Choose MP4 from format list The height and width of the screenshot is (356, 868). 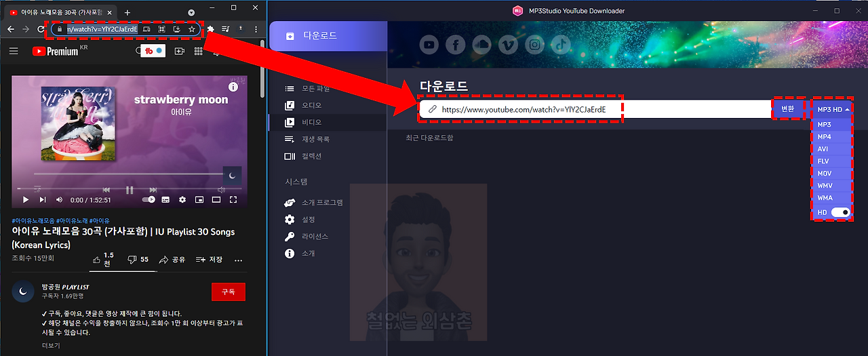[x=833, y=137]
